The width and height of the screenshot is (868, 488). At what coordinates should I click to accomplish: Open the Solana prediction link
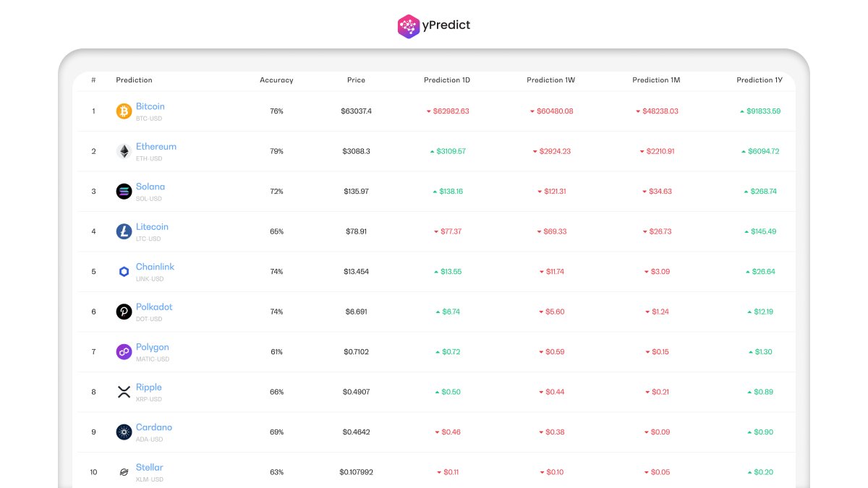[150, 187]
